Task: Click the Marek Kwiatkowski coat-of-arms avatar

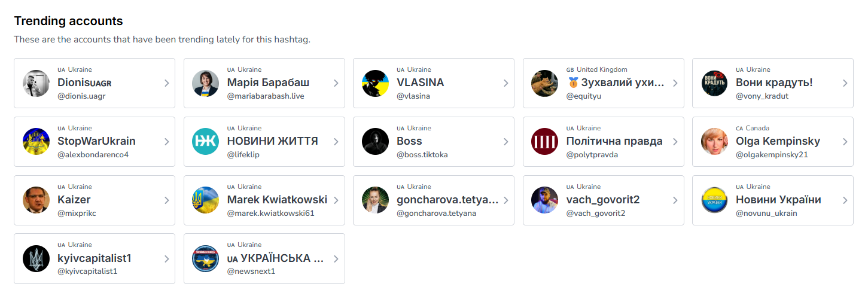Action: point(205,200)
